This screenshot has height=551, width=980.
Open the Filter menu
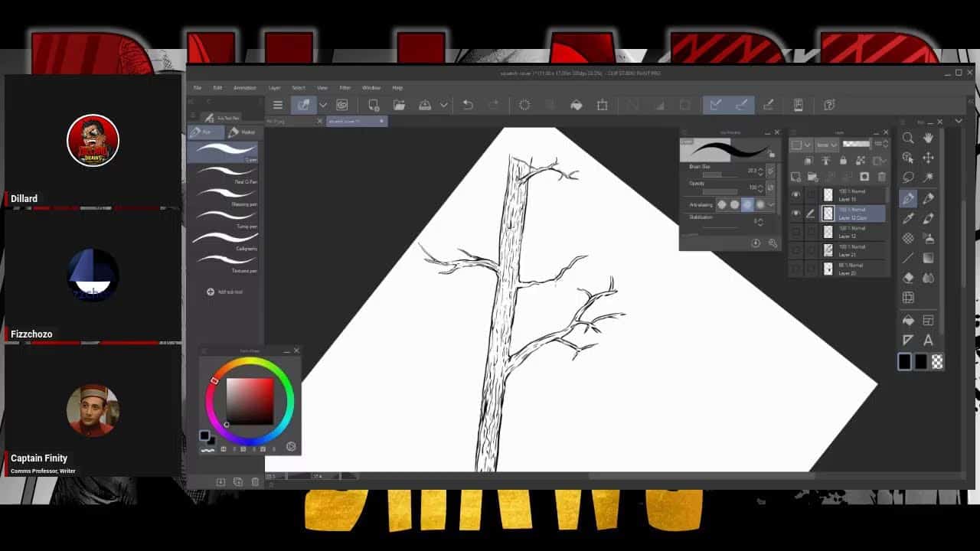click(x=345, y=88)
